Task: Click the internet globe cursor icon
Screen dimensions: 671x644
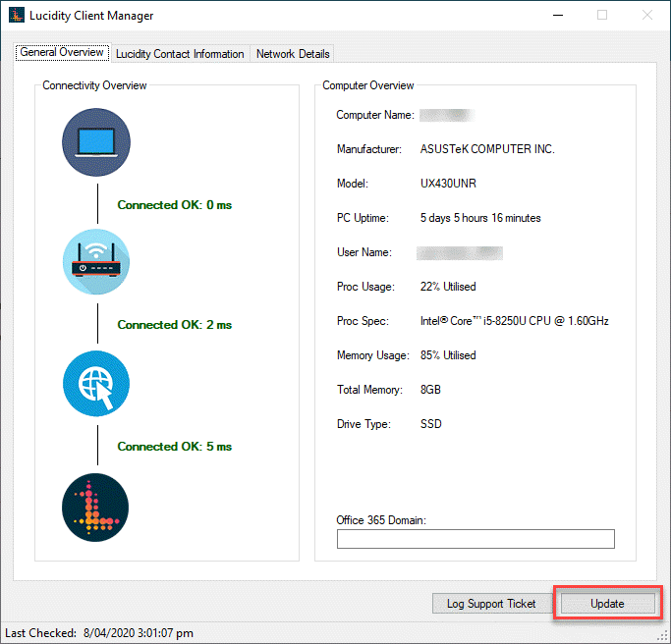Action: click(x=96, y=384)
